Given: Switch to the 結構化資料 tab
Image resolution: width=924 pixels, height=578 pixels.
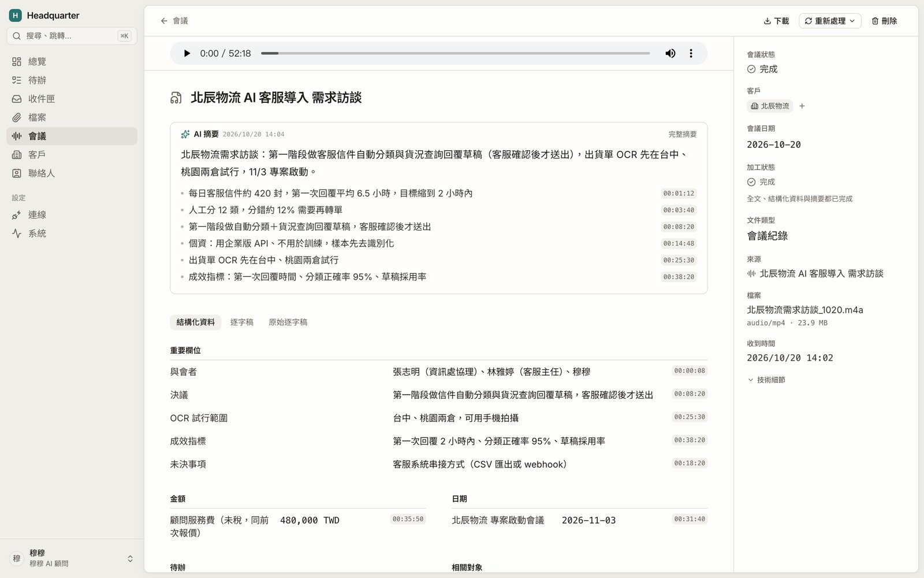Looking at the screenshot, I should click(195, 322).
